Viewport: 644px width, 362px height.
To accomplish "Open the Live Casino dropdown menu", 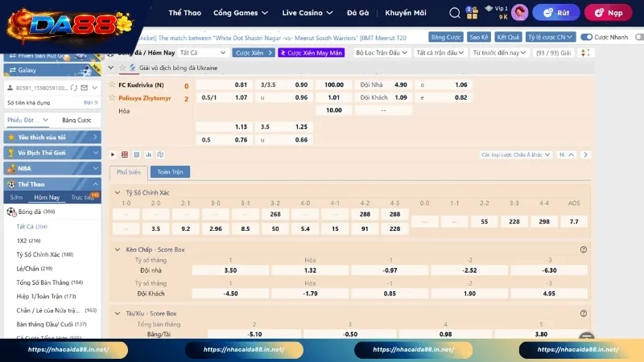I will pyautogui.click(x=308, y=13).
